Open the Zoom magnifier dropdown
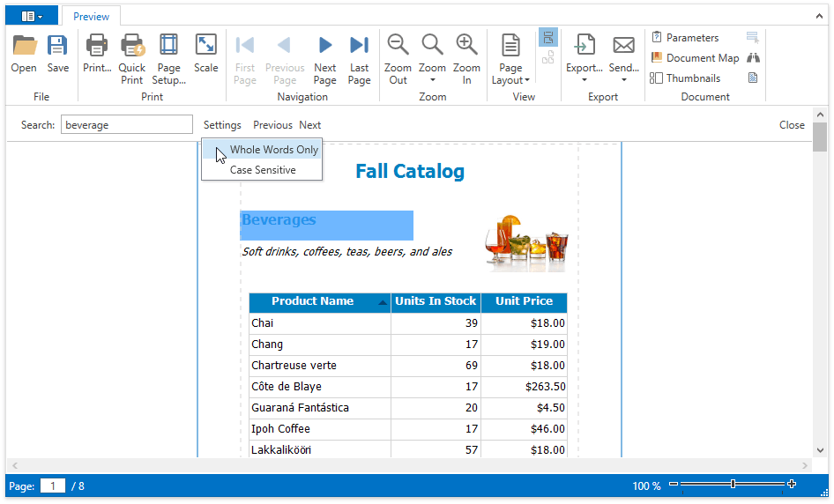The width and height of the screenshot is (834, 504). click(x=432, y=58)
